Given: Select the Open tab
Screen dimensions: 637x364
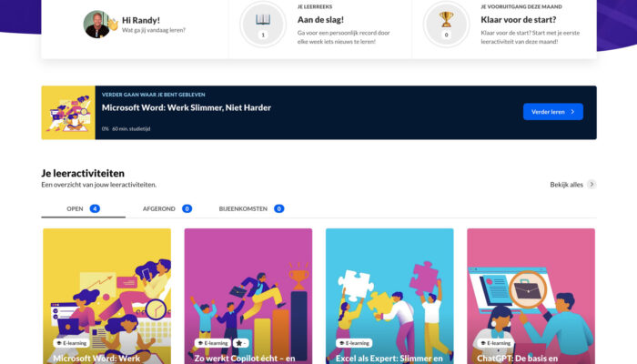Looking at the screenshot, I should (x=83, y=208).
